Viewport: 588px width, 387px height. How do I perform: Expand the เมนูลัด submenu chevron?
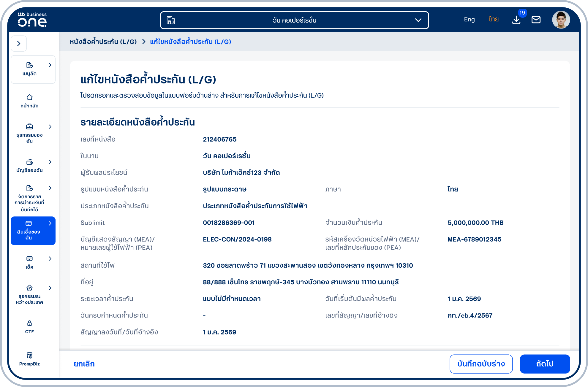[50, 65]
